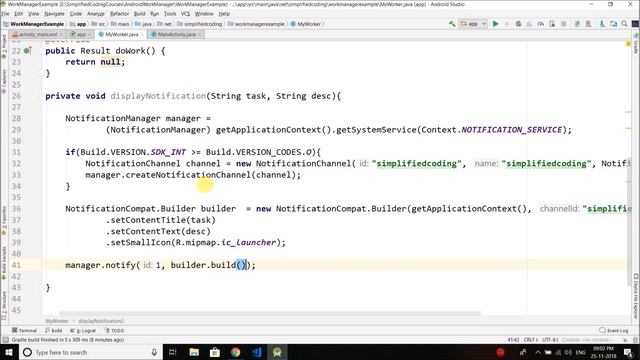Open the Help menu

point(224,14)
